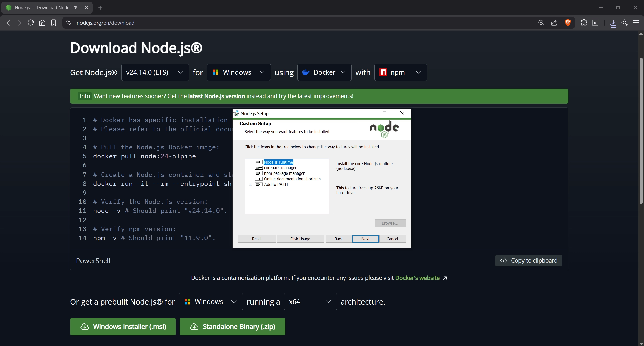Viewport: 644px width, 346px height.
Task: Click the share icon in the toolbar
Action: [554, 23]
